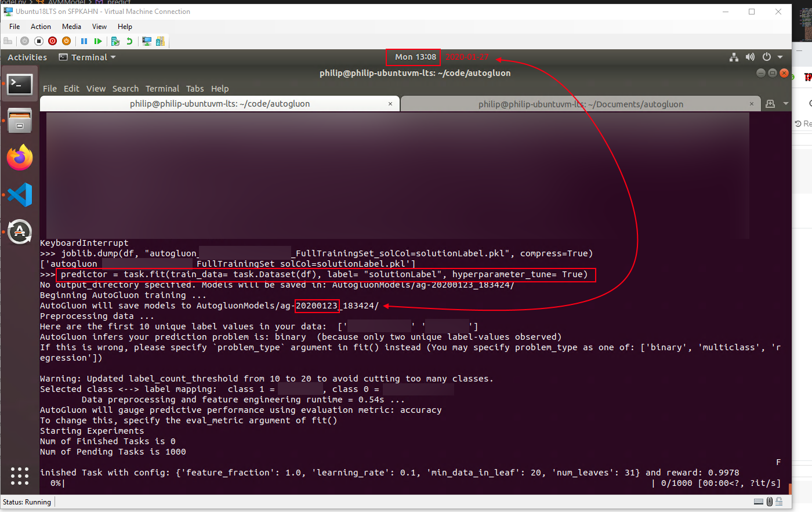The image size is (812, 512).
Task: Show Applications grid at dock bottom
Action: coord(20,476)
